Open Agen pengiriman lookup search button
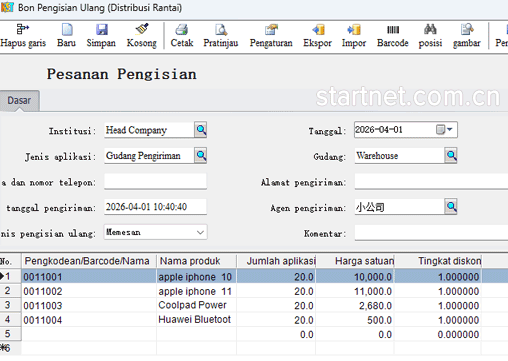The image size is (508, 361). point(451,207)
